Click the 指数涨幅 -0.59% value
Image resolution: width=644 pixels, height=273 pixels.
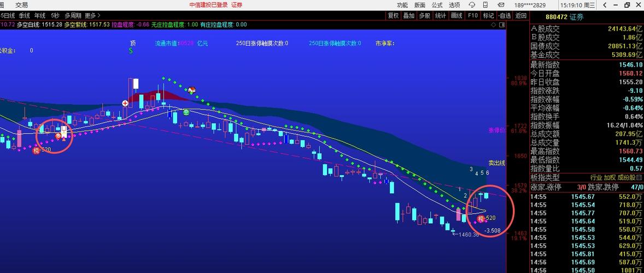point(633,99)
